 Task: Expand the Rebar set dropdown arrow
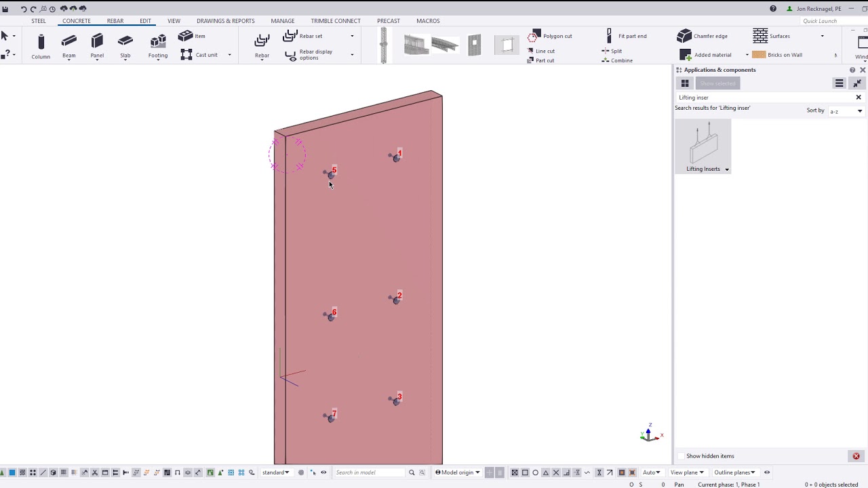pos(352,36)
